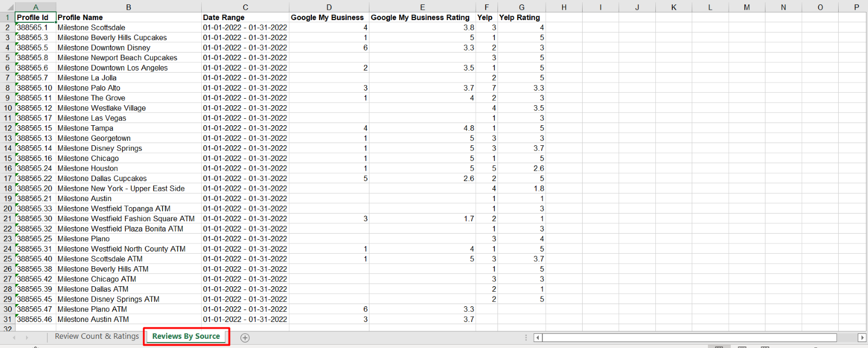This screenshot has height=348, width=868.
Task: Click Google My Business Rating header cell
Action: pos(423,17)
